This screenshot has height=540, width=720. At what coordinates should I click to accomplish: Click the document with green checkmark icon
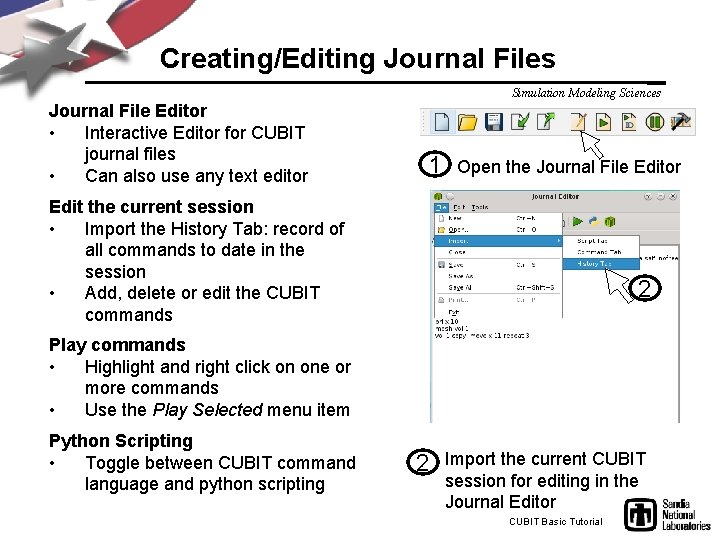pyautogui.click(x=520, y=122)
